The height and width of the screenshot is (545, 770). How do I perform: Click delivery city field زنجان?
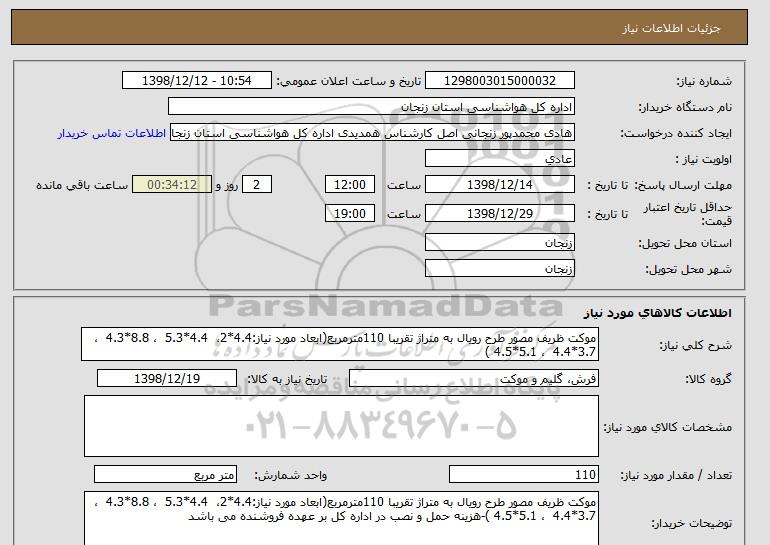(x=499, y=269)
